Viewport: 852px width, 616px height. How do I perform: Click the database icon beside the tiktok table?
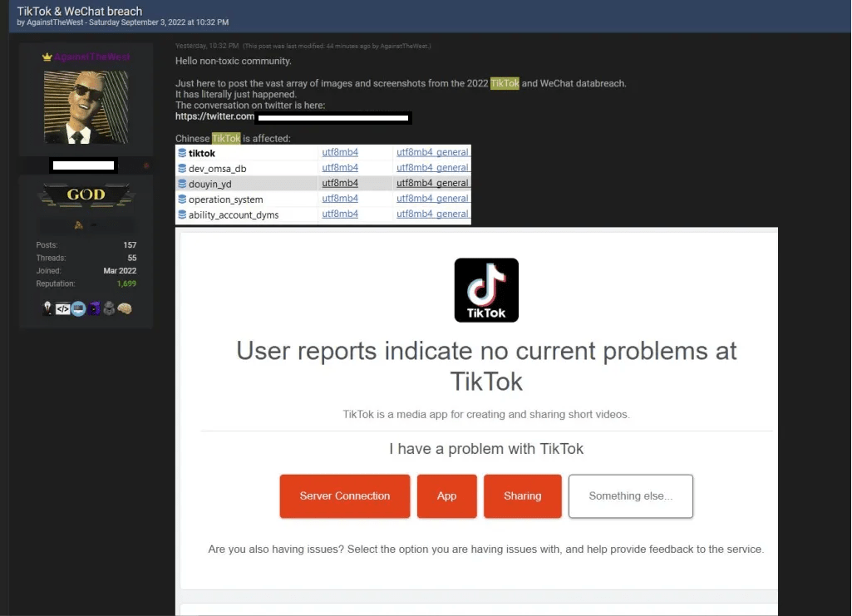point(184,152)
